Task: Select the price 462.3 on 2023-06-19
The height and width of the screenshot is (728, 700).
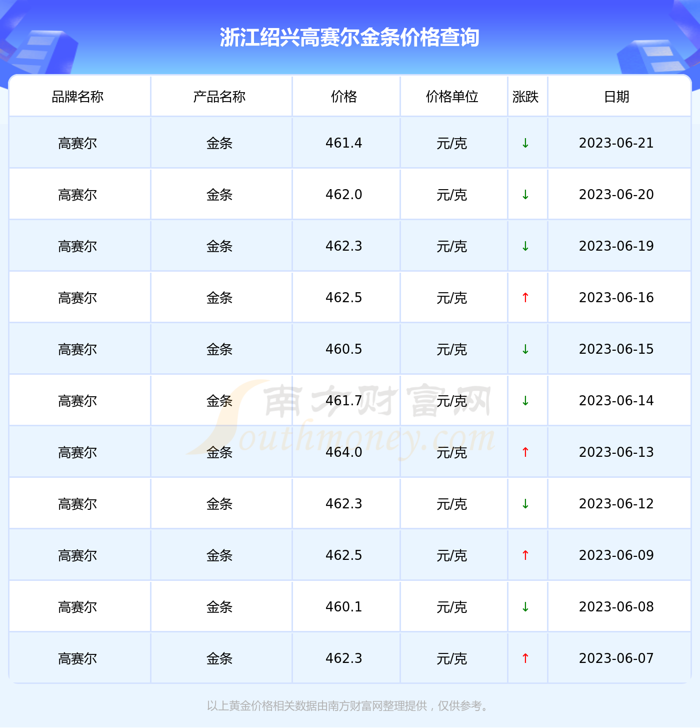Action: 344,246
